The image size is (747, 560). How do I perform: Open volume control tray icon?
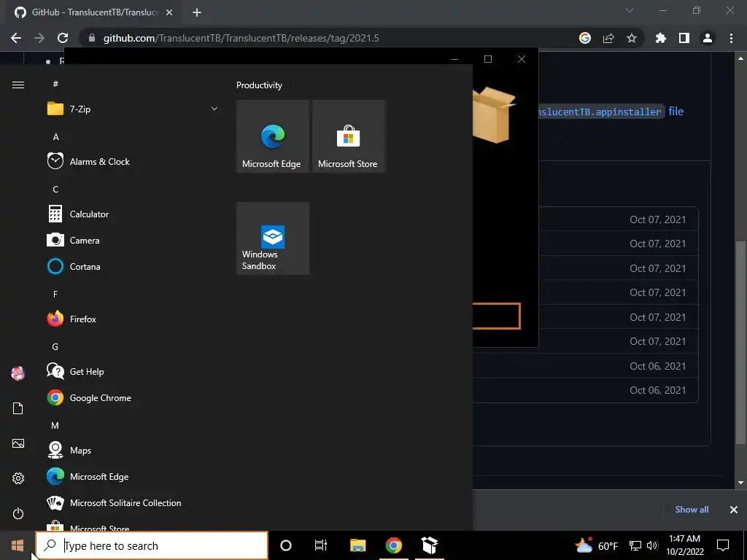click(x=652, y=545)
